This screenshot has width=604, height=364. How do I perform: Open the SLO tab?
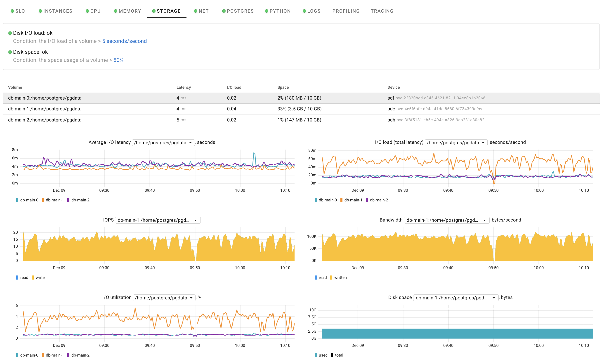tap(18, 11)
